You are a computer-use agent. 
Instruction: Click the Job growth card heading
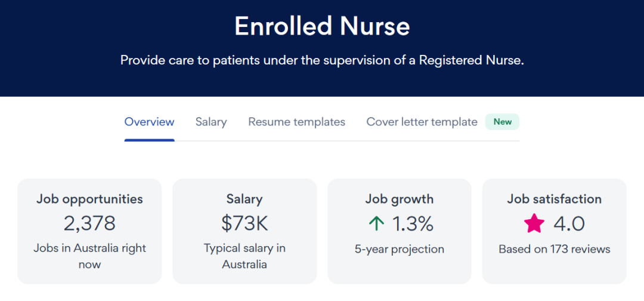tap(400, 199)
